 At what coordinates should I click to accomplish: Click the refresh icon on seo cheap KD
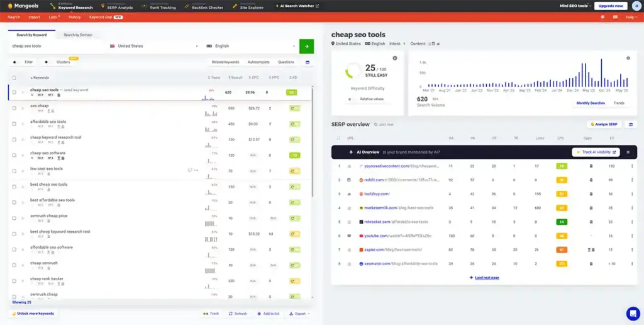point(292,108)
